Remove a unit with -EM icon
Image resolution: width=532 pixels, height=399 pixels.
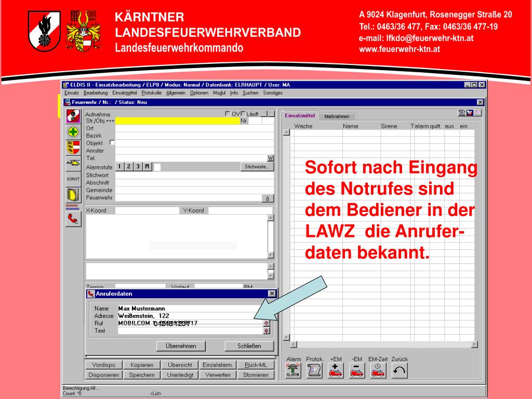pyautogui.click(x=356, y=370)
